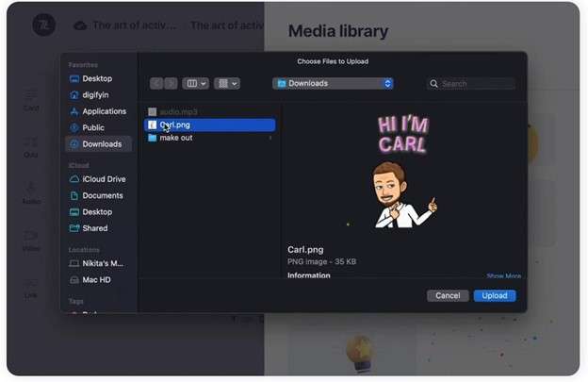This screenshot has height=382, width=588.
Task: Click the Hi I'm Carl preview image
Action: [x=403, y=171]
